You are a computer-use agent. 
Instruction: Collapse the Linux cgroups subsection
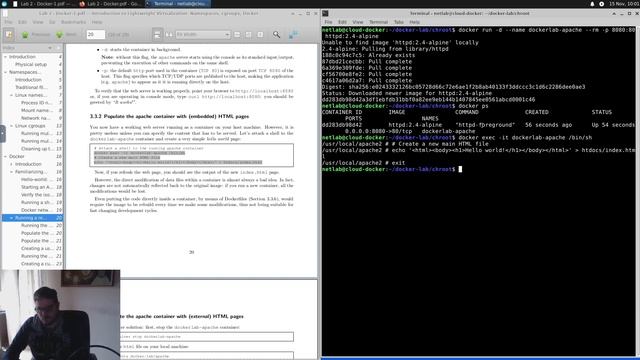point(11,126)
